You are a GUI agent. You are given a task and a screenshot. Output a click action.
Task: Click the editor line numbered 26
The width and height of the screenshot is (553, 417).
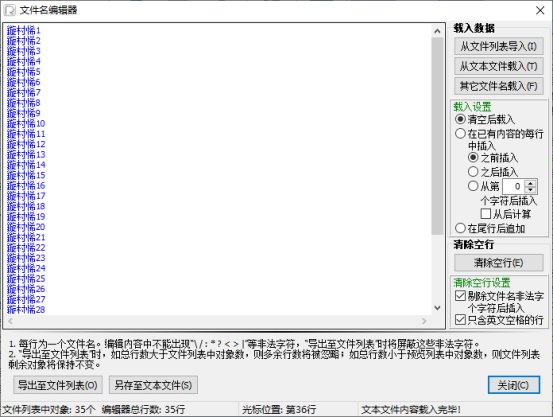click(26, 289)
